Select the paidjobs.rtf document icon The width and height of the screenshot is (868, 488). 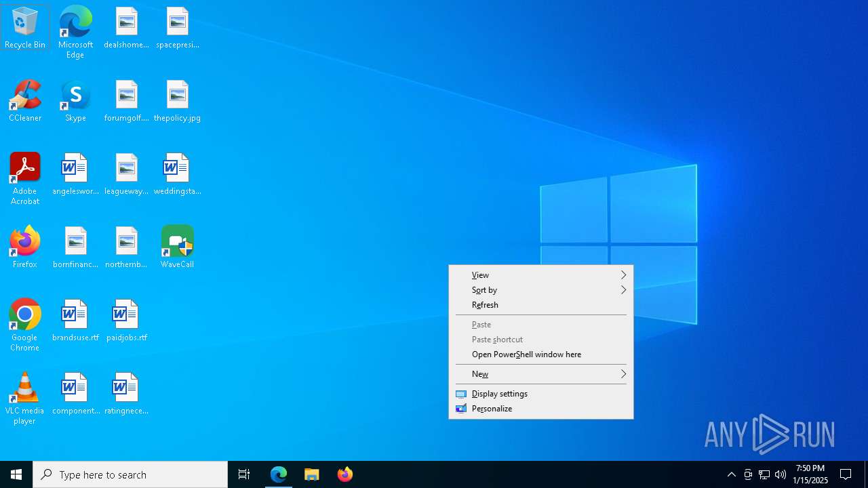[x=126, y=320]
